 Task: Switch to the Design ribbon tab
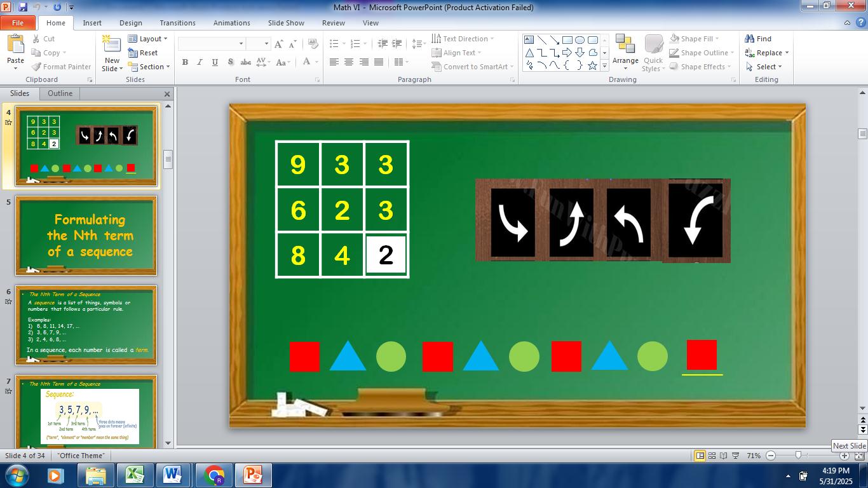pyautogui.click(x=130, y=23)
